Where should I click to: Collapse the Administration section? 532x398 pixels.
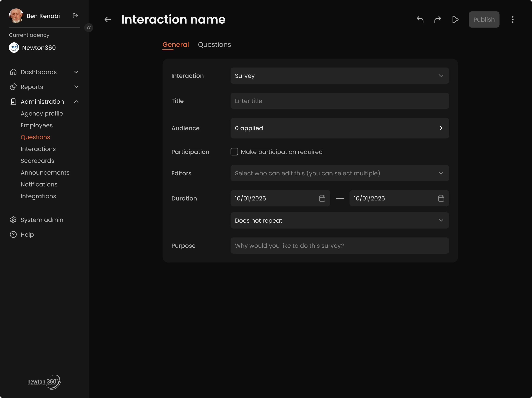pyautogui.click(x=76, y=101)
